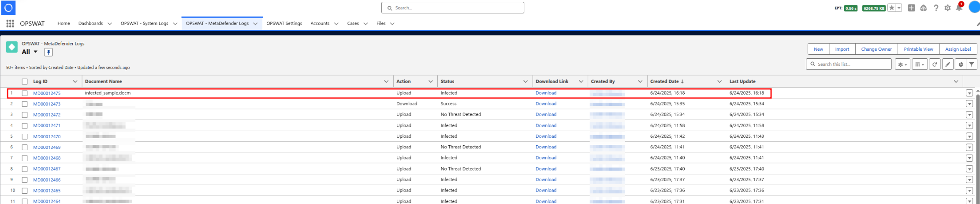Click Printable View button
Image resolution: width=980 pixels, height=204 pixels.
click(x=918, y=49)
